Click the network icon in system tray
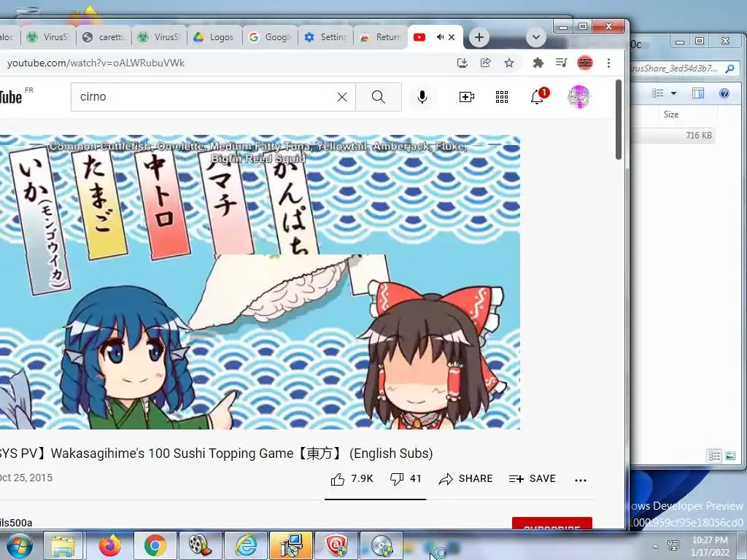The image size is (747, 560). (673, 545)
